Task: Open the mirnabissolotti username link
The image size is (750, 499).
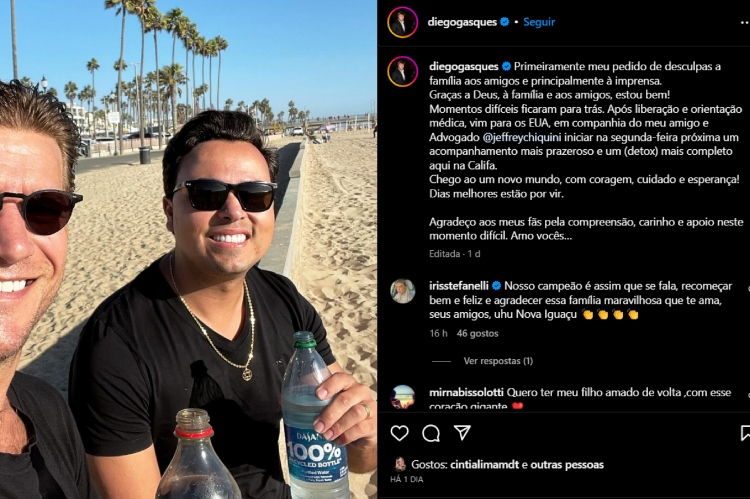Action: pyautogui.click(x=466, y=392)
